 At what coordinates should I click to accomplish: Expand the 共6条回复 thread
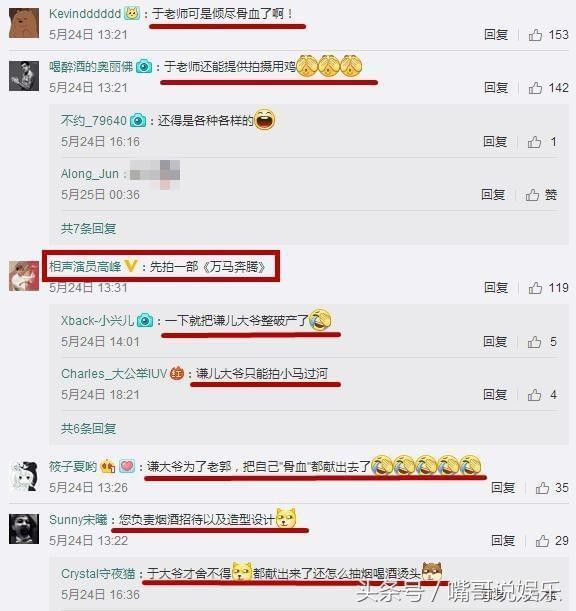coord(88,429)
